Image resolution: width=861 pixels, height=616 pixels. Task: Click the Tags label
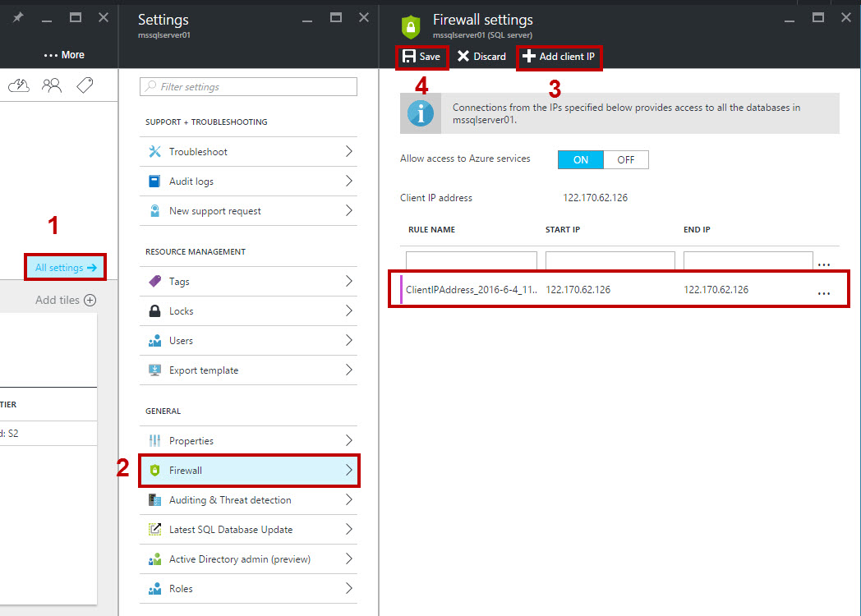coord(179,281)
